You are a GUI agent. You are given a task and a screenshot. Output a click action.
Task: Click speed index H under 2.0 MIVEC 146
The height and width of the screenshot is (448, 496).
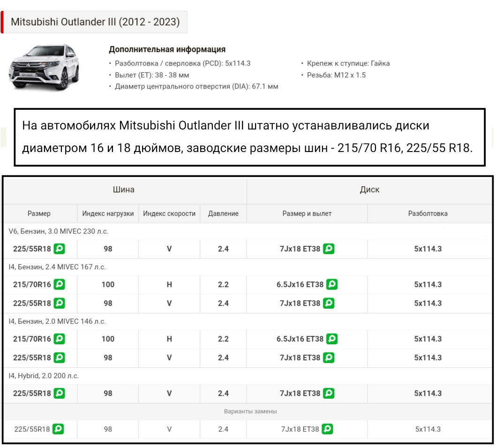(x=169, y=339)
